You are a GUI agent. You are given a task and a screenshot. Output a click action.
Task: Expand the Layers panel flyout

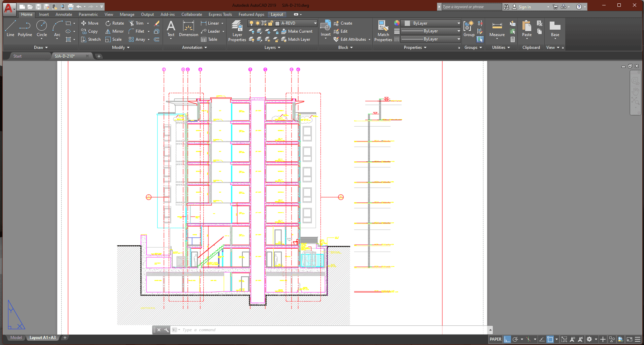272,48
